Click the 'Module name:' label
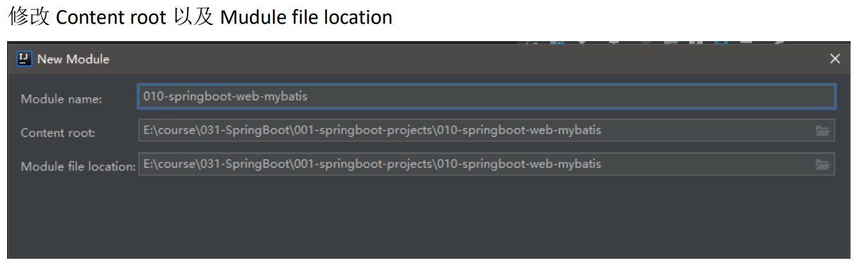This screenshot has width=868, height=278. pyautogui.click(x=62, y=99)
